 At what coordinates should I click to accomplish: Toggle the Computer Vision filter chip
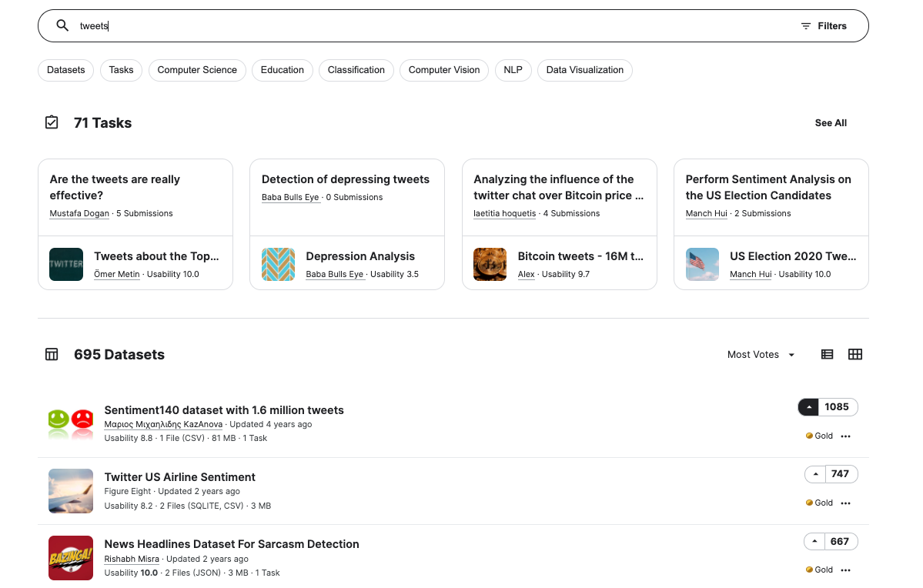click(x=444, y=70)
